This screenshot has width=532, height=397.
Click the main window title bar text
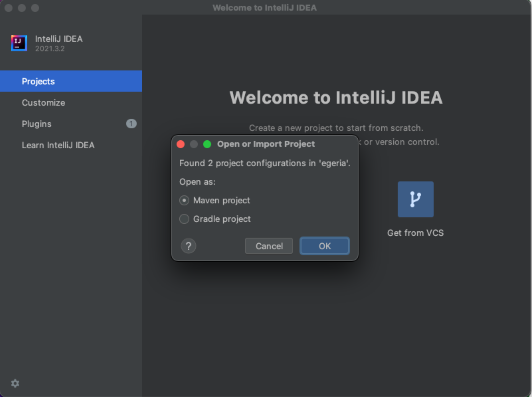point(265,7)
